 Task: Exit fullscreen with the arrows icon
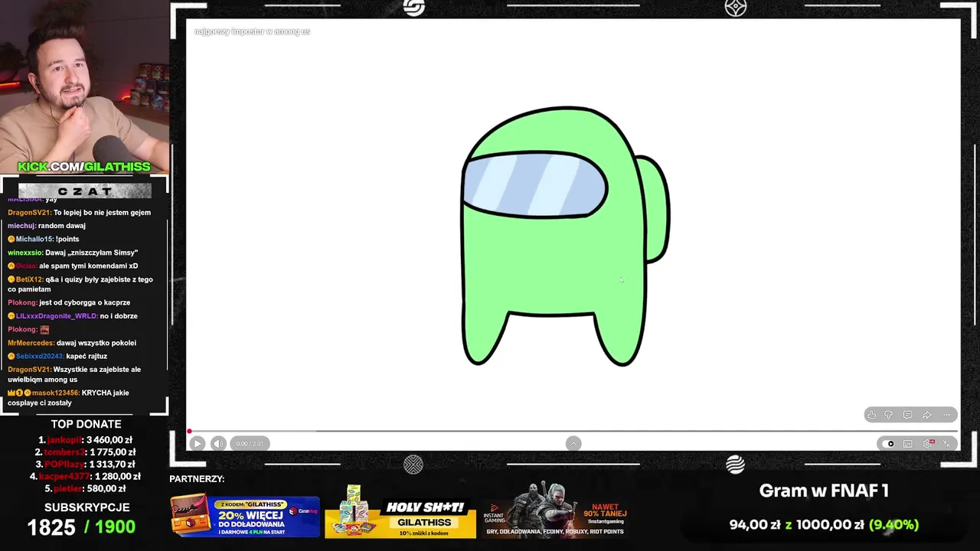947,444
